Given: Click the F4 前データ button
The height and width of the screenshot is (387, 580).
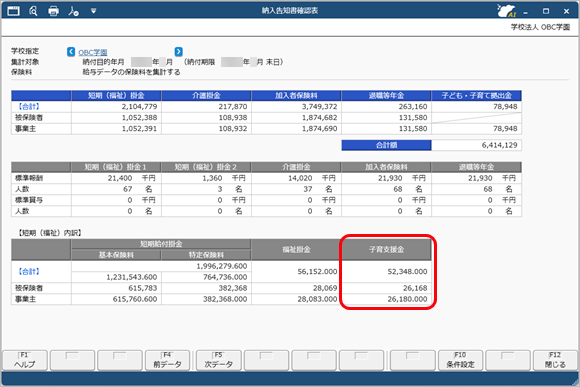Looking at the screenshot, I should point(168,360).
